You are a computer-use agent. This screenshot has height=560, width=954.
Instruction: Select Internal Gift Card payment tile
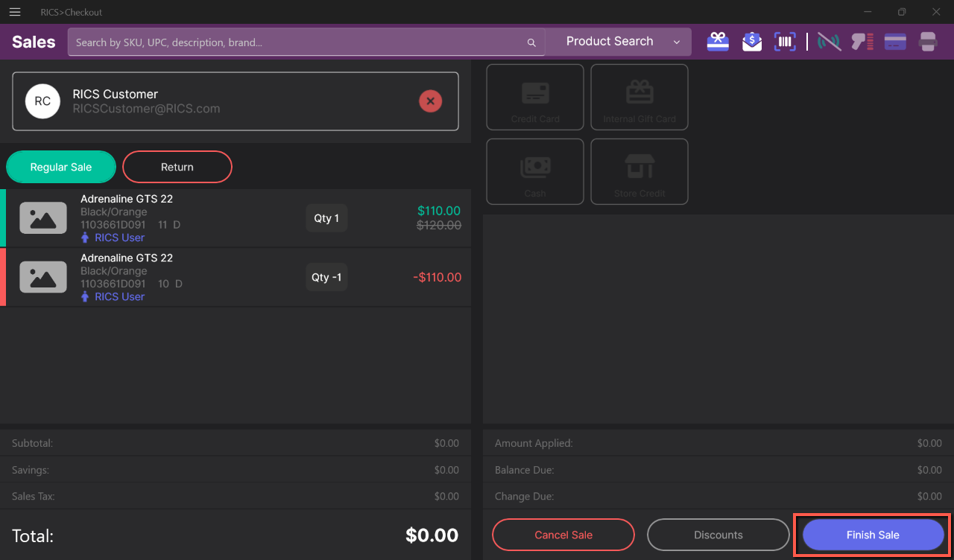click(639, 97)
